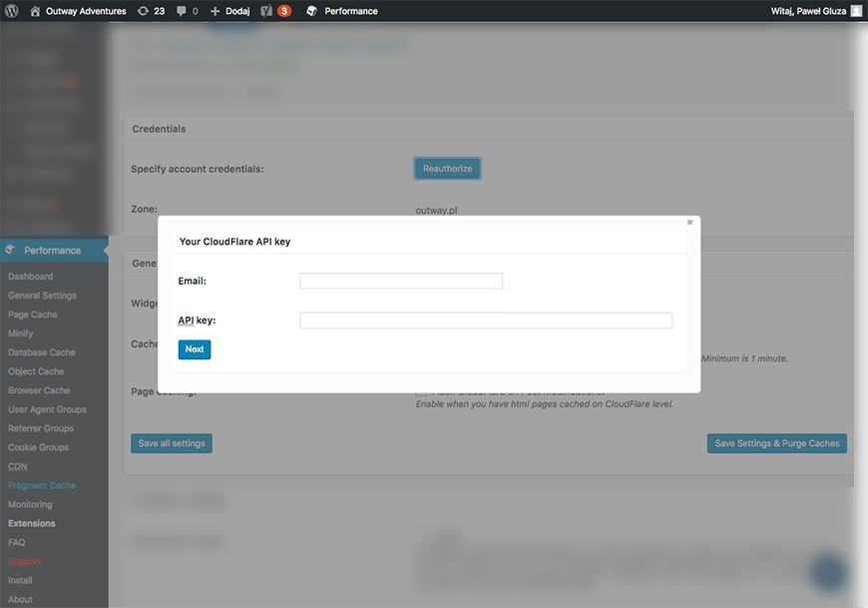This screenshot has width=868, height=608.
Task: Click the orange 3 notifications badge
Action: (284, 11)
